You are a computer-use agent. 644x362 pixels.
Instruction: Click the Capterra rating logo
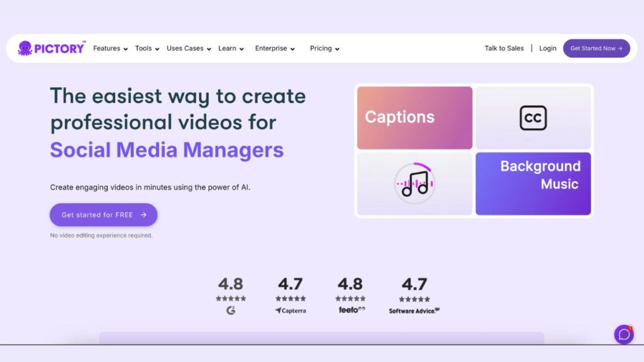(x=291, y=310)
